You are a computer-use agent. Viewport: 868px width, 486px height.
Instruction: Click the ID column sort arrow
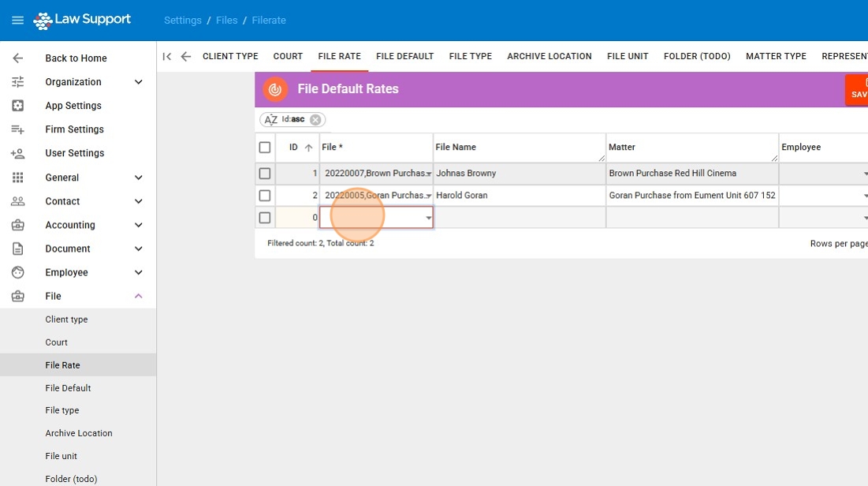[x=308, y=148]
